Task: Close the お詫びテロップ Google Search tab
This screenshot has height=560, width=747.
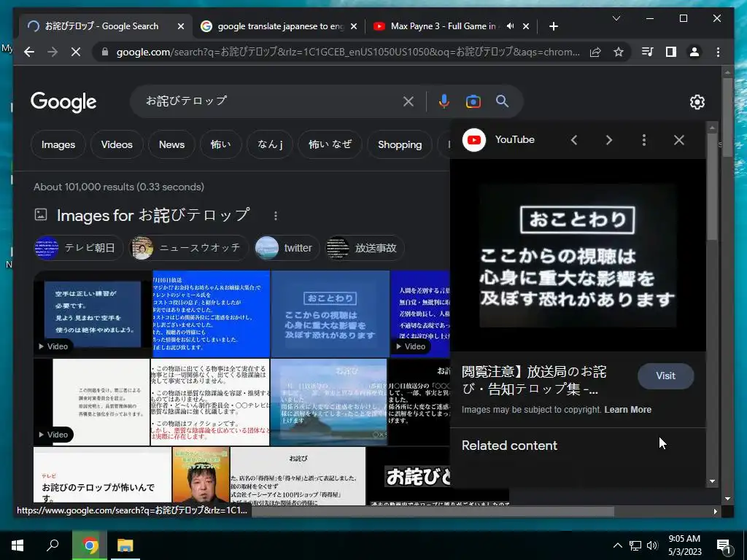Action: (181, 26)
